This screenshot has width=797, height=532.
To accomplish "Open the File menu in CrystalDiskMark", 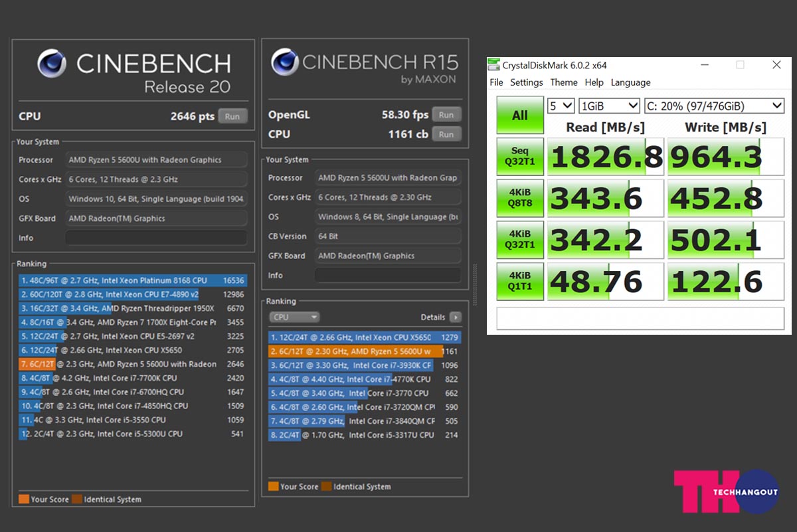I will point(496,82).
